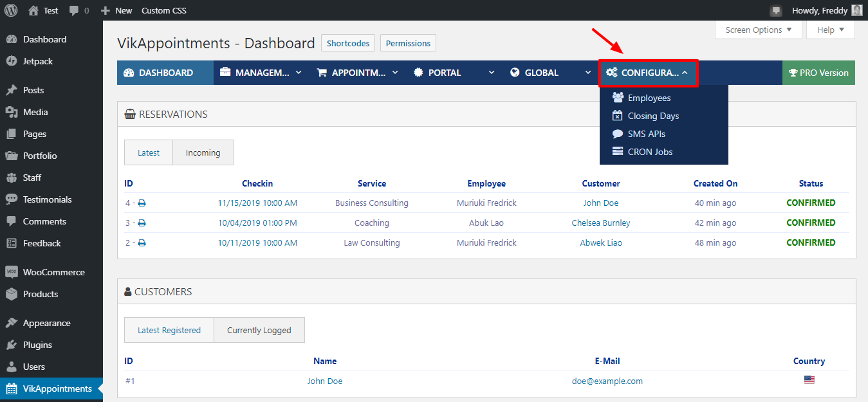868x402 pixels.
Task: Click the PRO Version button
Action: point(818,73)
